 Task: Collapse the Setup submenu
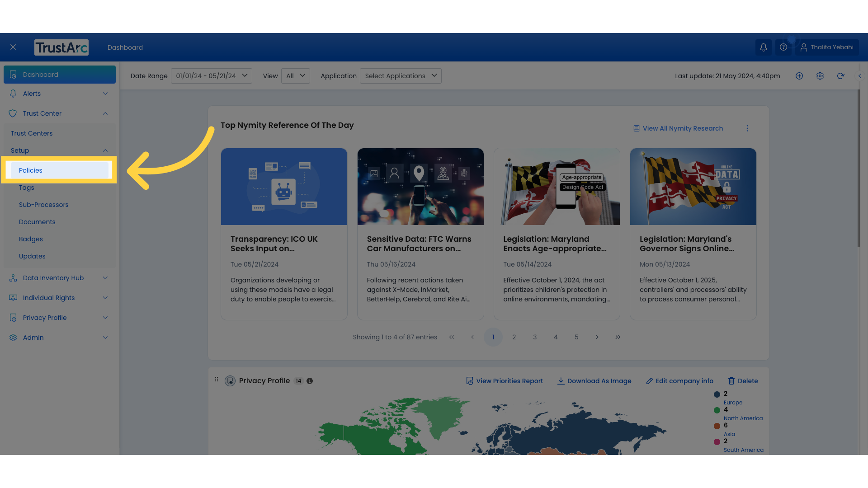point(60,150)
